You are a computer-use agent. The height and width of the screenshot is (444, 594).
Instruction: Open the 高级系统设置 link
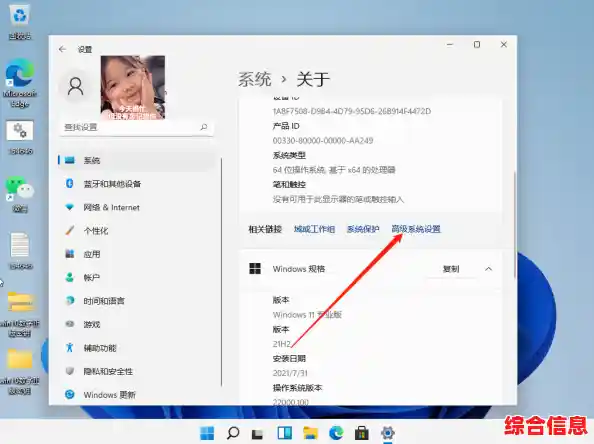(x=416, y=229)
